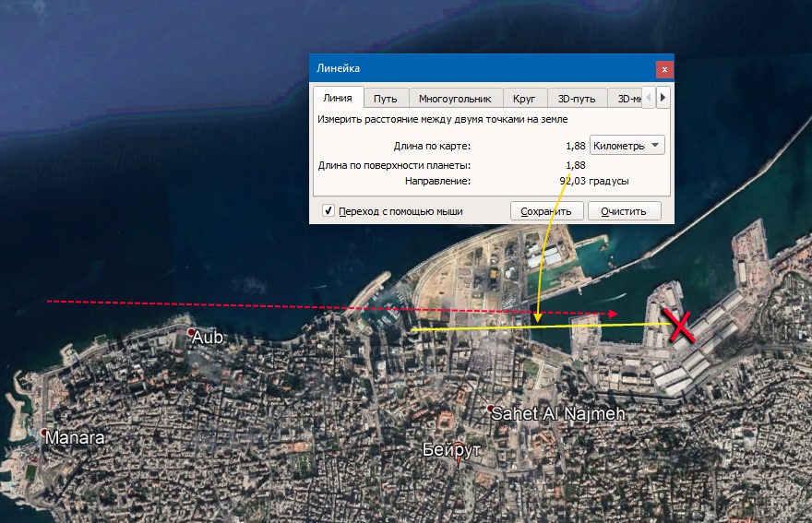Switch to the 3D-путь tab
The width and height of the screenshot is (812, 523).
pyautogui.click(x=577, y=99)
